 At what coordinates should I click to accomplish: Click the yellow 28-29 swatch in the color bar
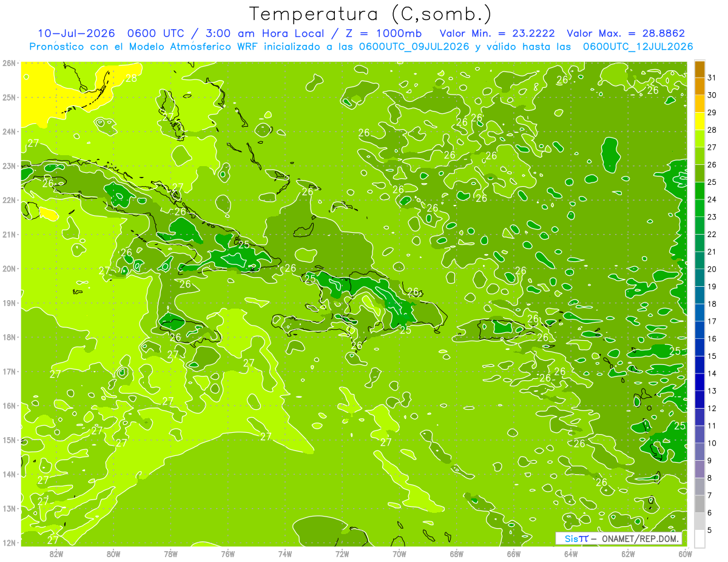(699, 121)
